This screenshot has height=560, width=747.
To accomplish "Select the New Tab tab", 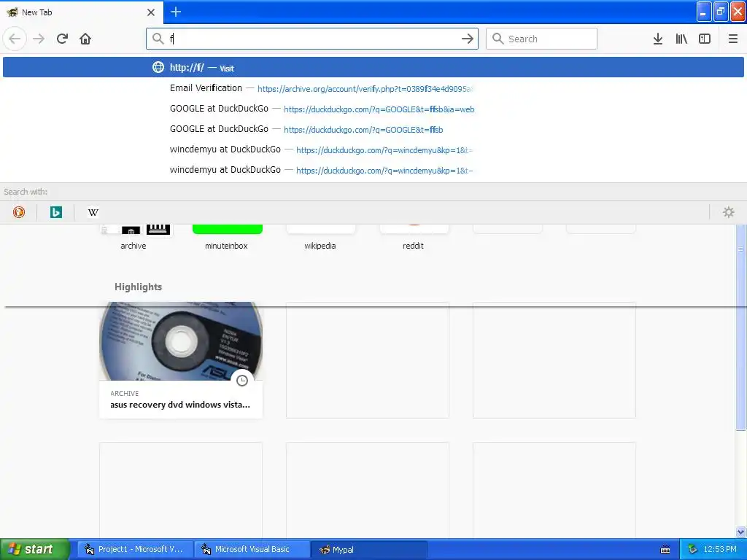I will click(81, 12).
